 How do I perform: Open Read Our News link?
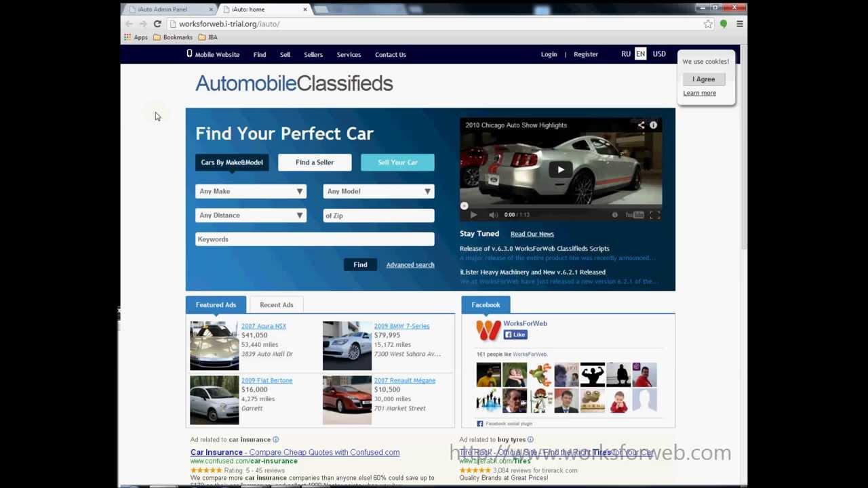pos(532,234)
